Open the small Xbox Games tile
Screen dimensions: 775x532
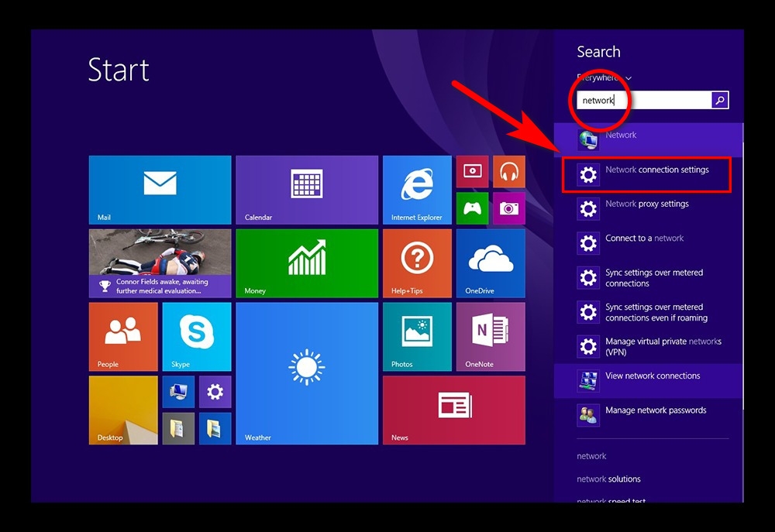click(473, 208)
